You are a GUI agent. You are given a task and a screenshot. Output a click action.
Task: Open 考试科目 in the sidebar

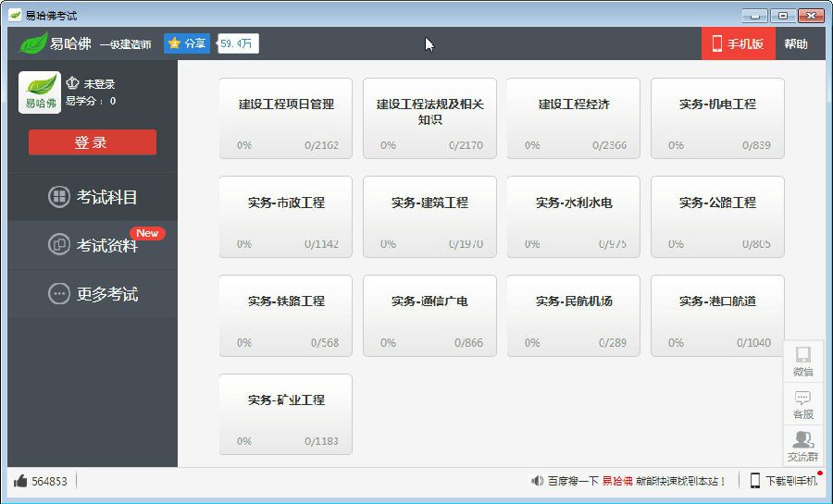coord(93,197)
